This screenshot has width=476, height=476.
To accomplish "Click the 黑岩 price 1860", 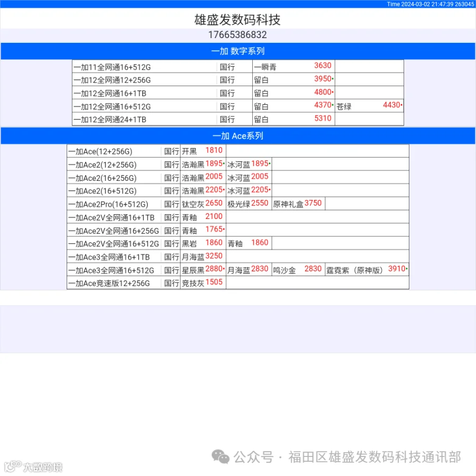I will pyautogui.click(x=214, y=243).
